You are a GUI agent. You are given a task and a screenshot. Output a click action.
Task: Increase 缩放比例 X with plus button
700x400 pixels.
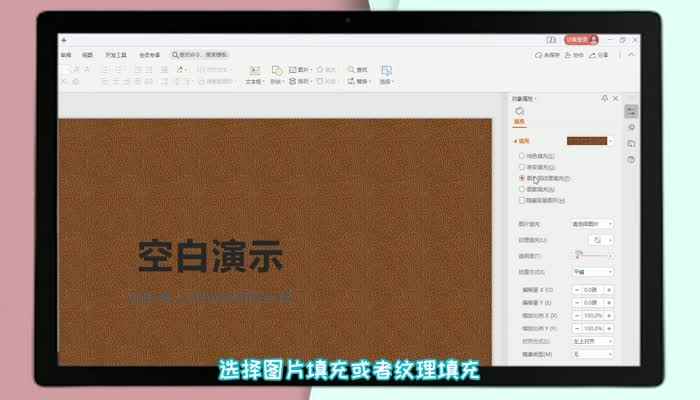point(609,316)
